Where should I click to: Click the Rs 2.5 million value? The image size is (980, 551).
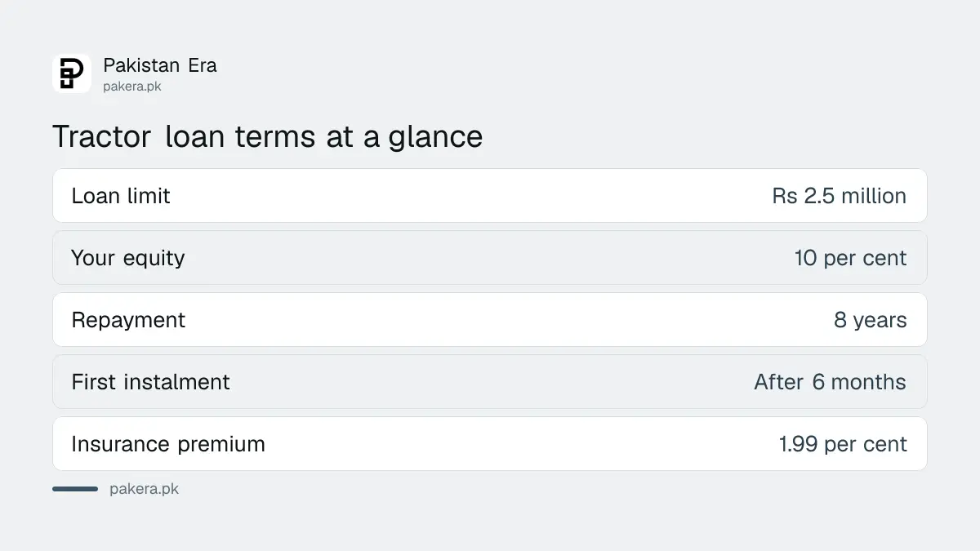[x=840, y=196]
